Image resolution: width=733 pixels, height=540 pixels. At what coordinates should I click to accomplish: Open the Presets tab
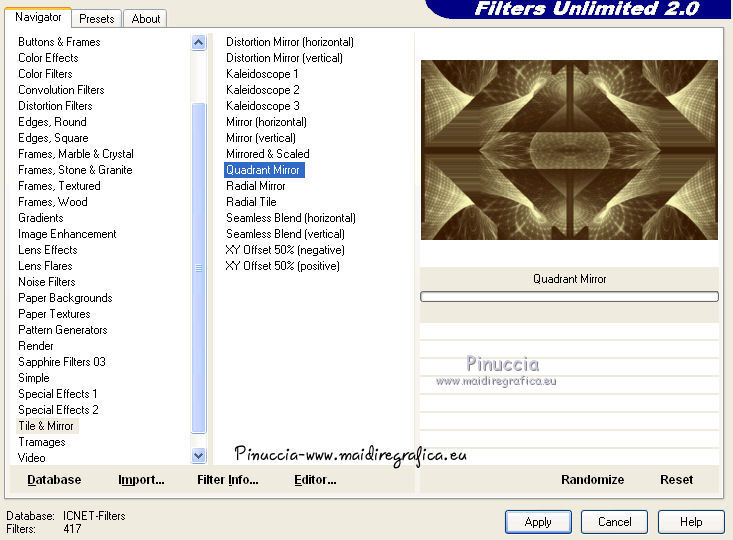[97, 19]
